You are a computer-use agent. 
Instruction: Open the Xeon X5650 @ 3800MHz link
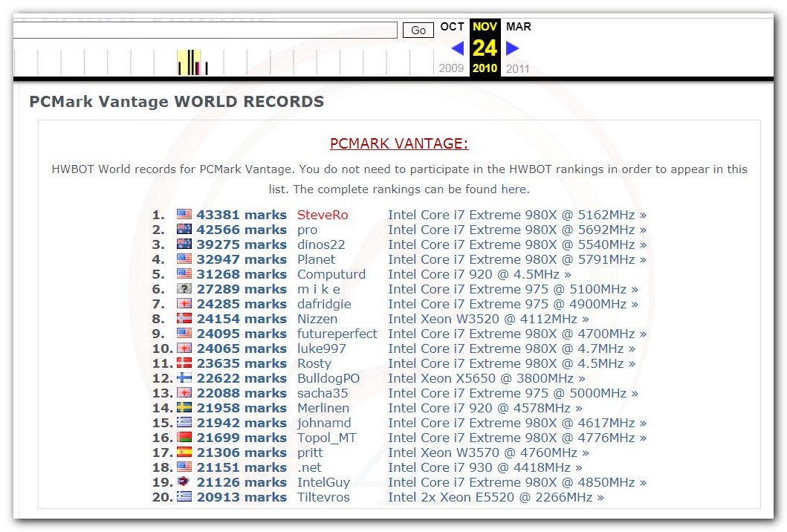pos(486,378)
